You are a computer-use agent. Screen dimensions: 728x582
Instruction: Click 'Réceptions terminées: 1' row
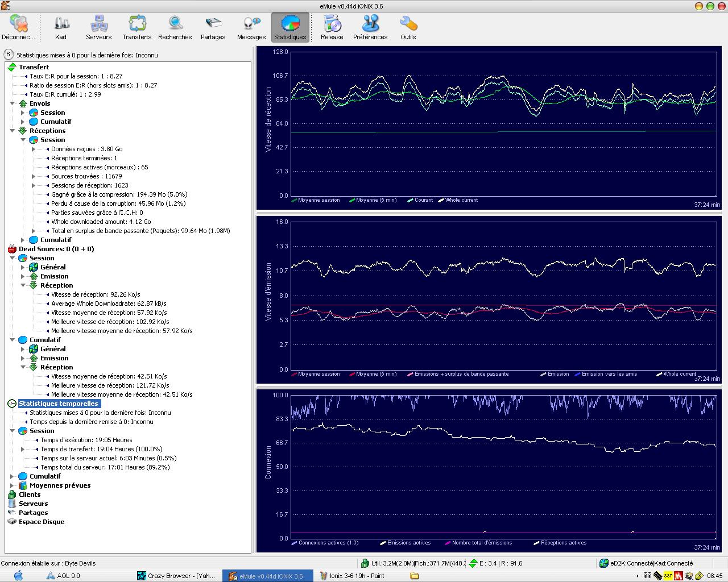84,158
